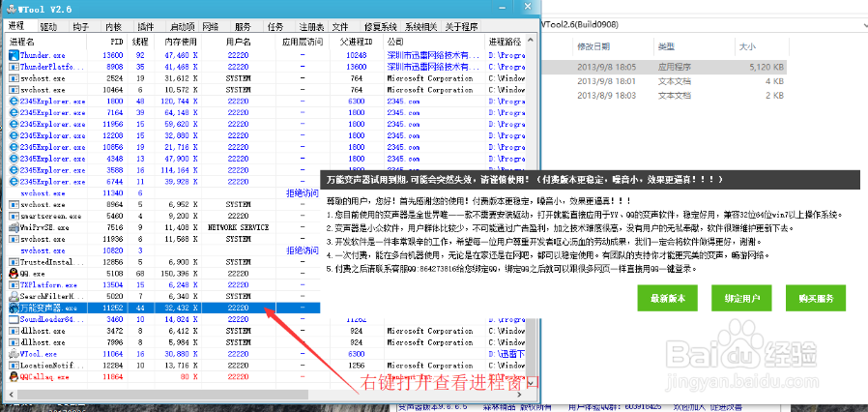Select the WmiPrvSE.exe process name
Screen dimensions: 868x412
(x=44, y=227)
